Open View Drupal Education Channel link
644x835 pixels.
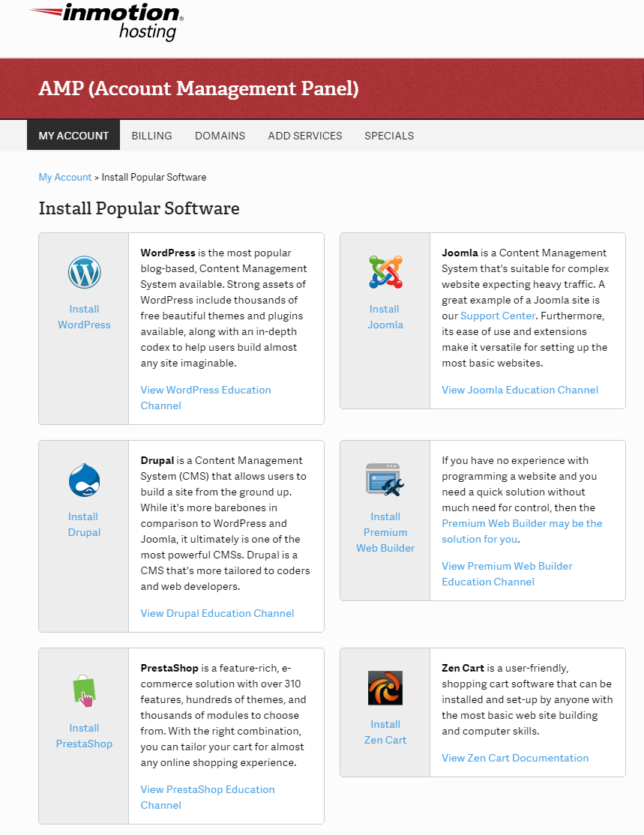pyautogui.click(x=217, y=613)
